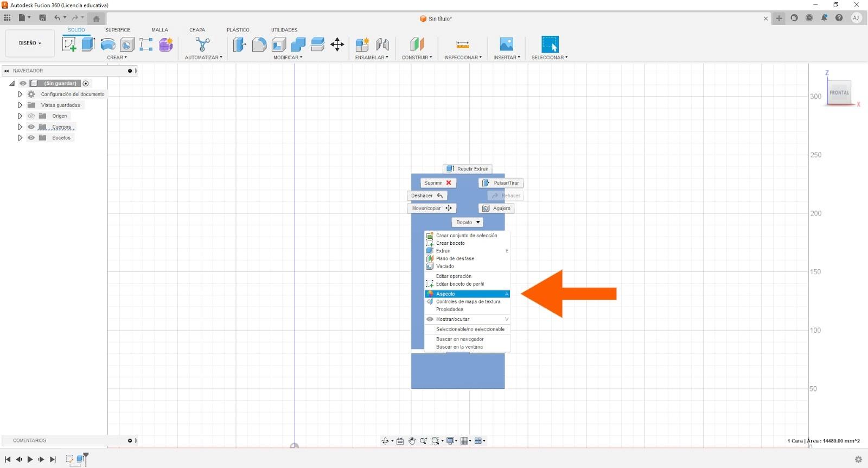
Task: Click the Create Form purple icon
Action: coord(165,45)
